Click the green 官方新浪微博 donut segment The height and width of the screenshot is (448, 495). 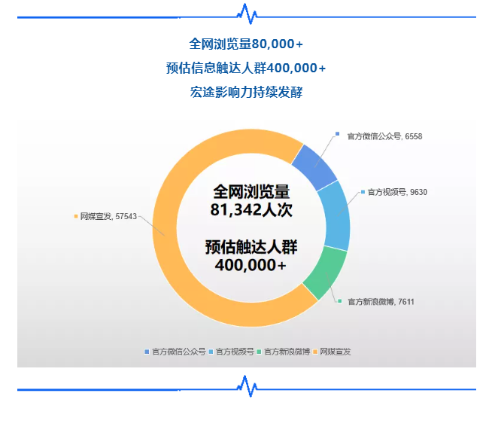pyautogui.click(x=326, y=273)
